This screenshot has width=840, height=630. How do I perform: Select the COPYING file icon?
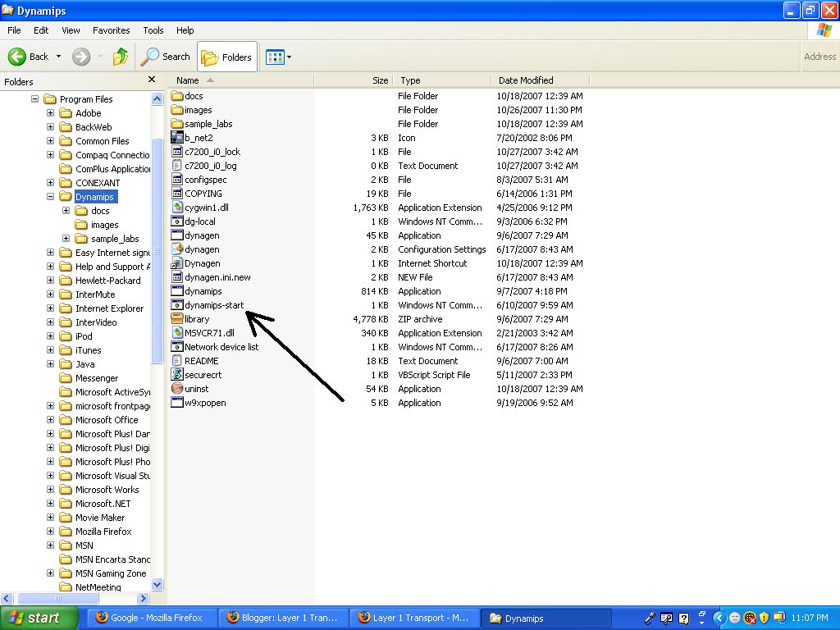(x=177, y=194)
